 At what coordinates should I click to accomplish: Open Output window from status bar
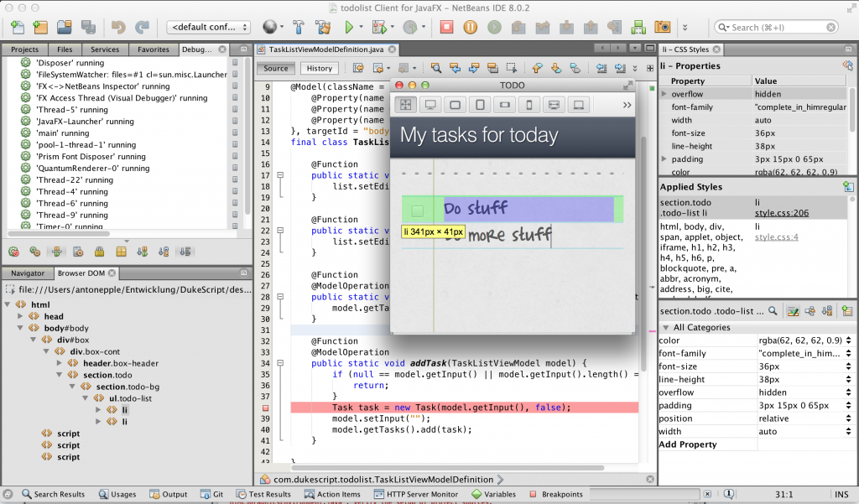[168, 494]
